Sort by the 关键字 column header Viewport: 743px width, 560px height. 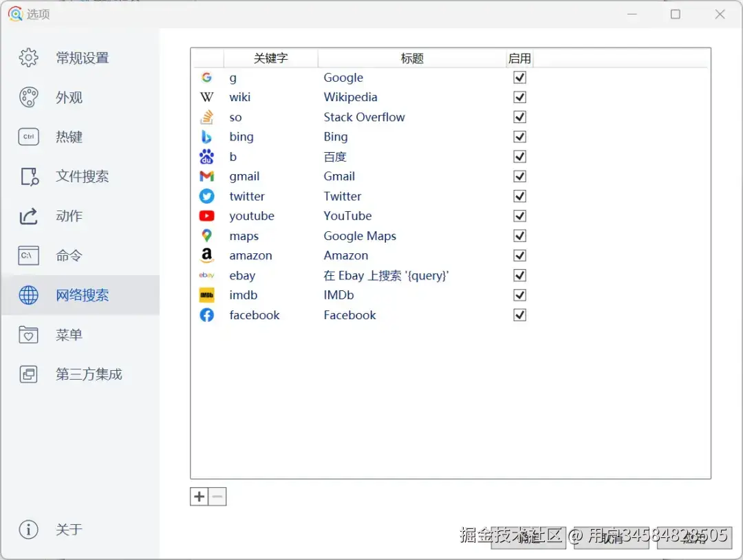click(270, 58)
